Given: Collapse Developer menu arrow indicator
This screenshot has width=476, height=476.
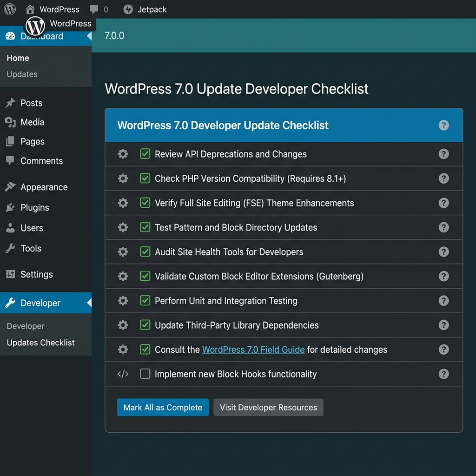Looking at the screenshot, I should [89, 303].
